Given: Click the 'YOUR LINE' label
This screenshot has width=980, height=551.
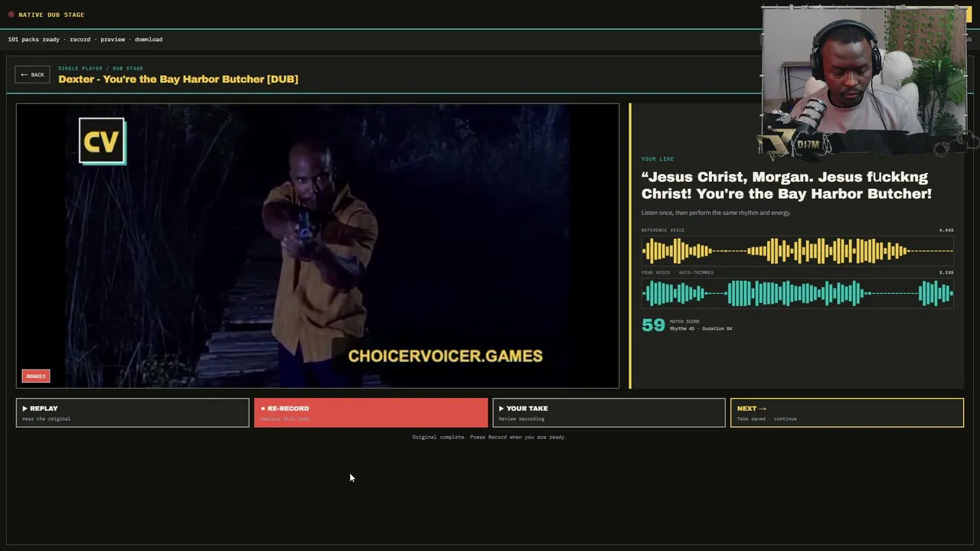Looking at the screenshot, I should coord(658,159).
